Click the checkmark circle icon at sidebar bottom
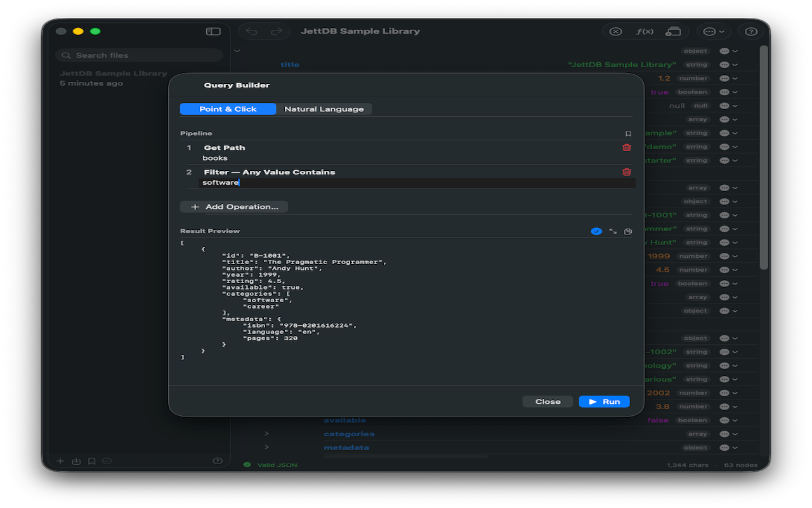Screen dimensions: 812x508 107,461
